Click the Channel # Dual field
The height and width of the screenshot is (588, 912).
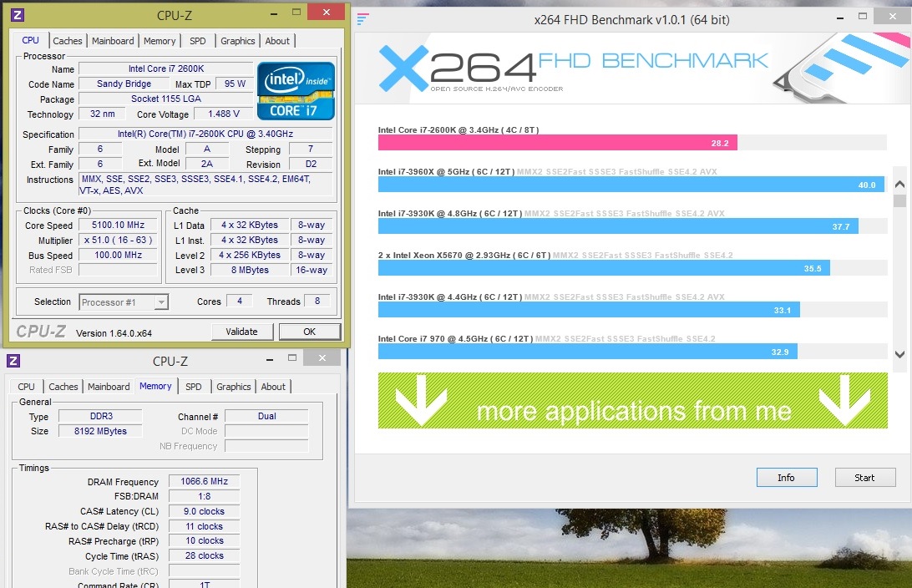(267, 417)
